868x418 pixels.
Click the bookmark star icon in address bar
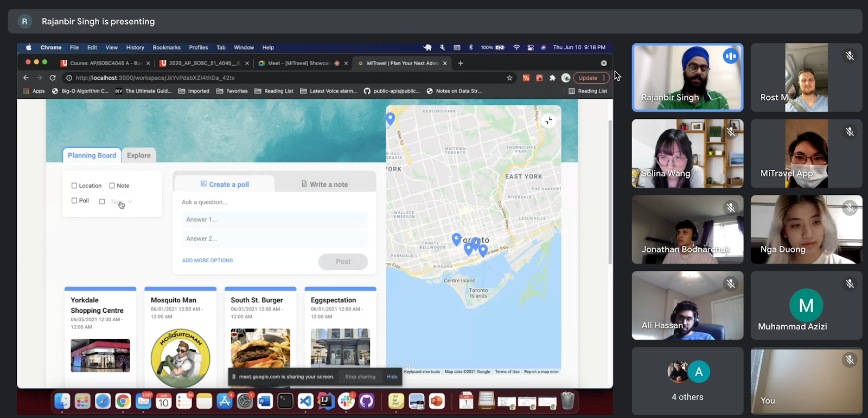tap(509, 78)
